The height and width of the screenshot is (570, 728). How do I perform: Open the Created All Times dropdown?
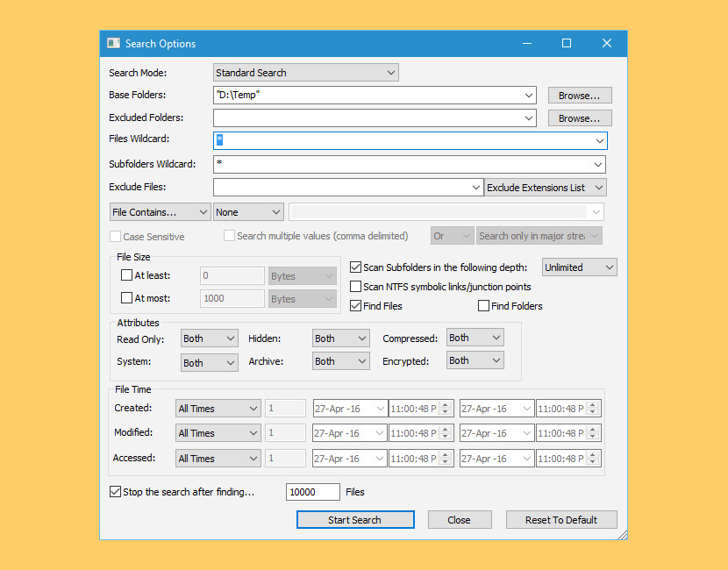pyautogui.click(x=218, y=408)
